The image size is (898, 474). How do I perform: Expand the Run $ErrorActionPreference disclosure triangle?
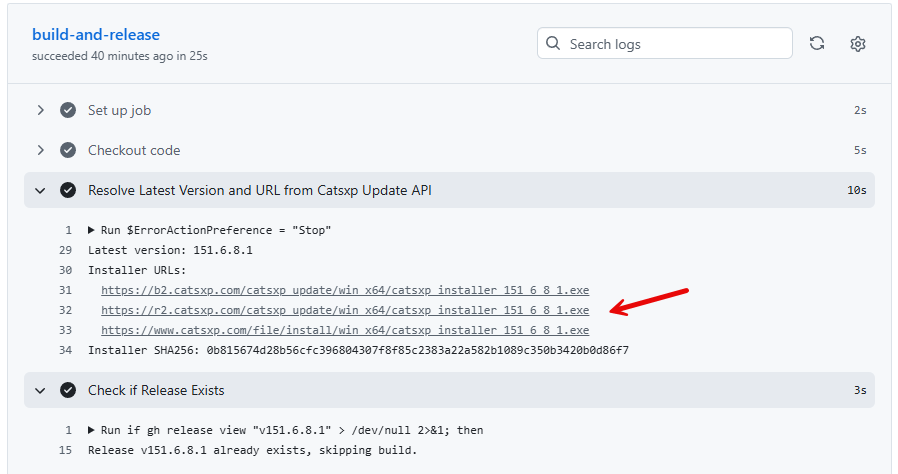pyautogui.click(x=91, y=230)
